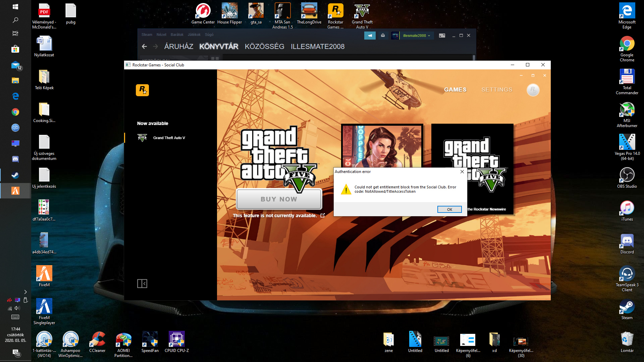Click the Windows Start button
This screenshot has width=644, height=362.
tap(15, 6)
